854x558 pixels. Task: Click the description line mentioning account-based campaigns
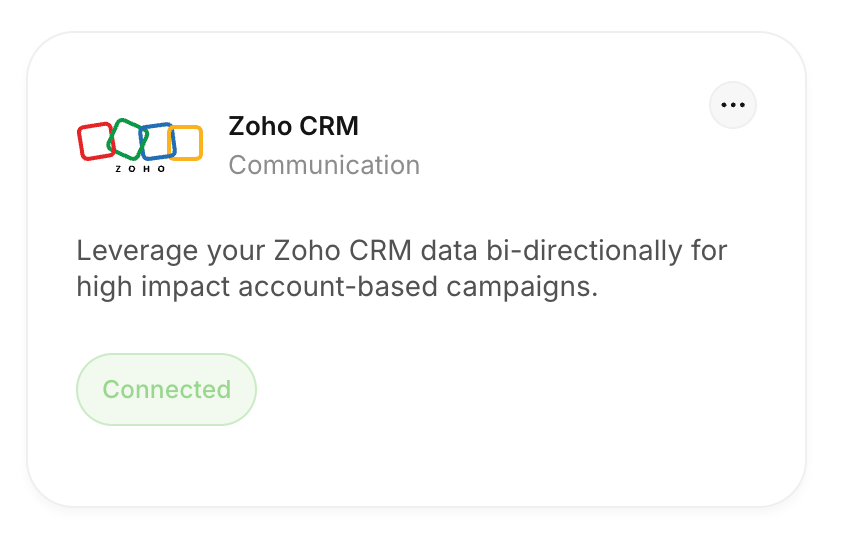pyautogui.click(x=337, y=287)
